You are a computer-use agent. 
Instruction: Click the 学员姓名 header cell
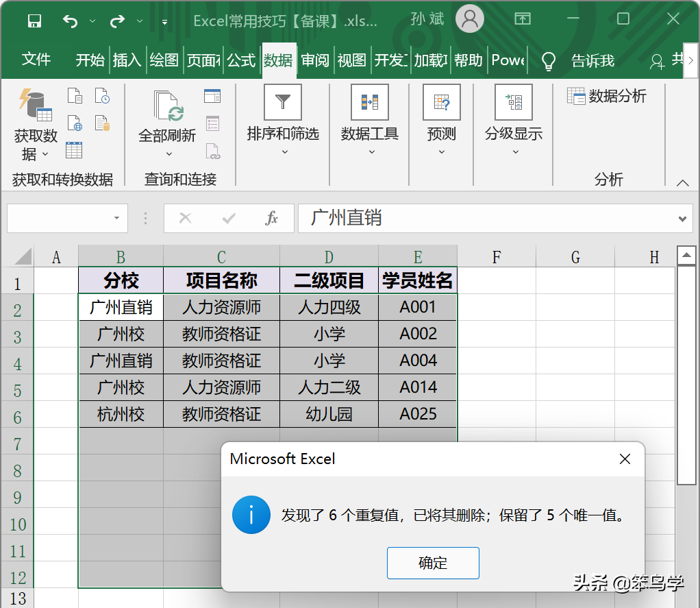tap(417, 280)
